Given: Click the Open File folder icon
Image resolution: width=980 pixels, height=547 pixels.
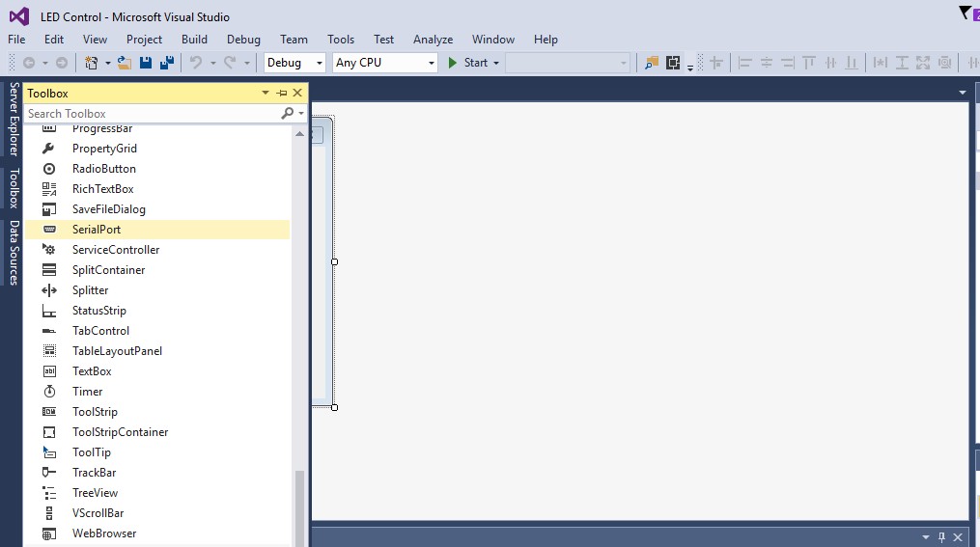Looking at the screenshot, I should pyautogui.click(x=125, y=63).
